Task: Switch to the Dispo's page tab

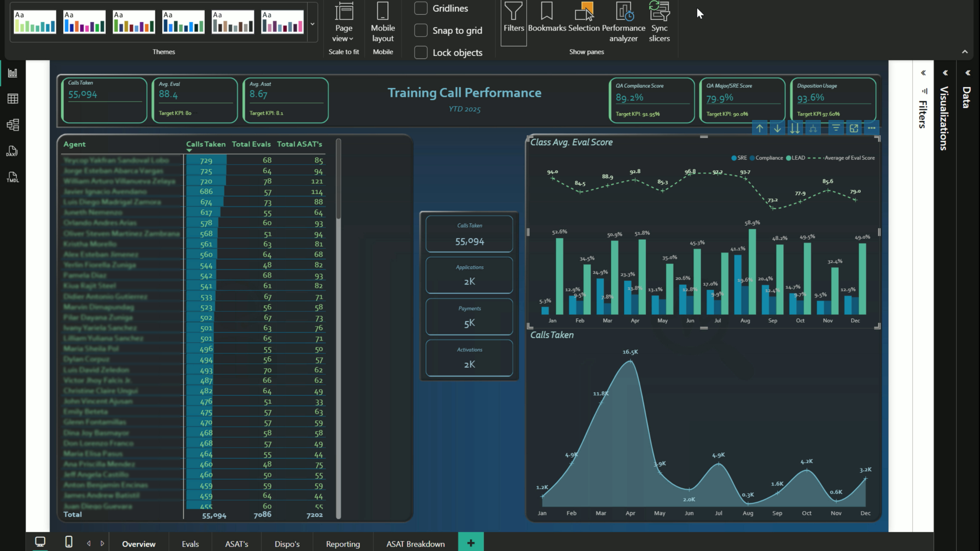Action: 287,544
